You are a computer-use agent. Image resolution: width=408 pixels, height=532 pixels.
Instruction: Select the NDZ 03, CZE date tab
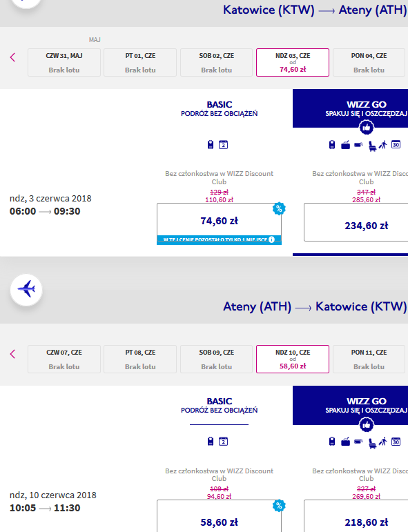(293, 62)
